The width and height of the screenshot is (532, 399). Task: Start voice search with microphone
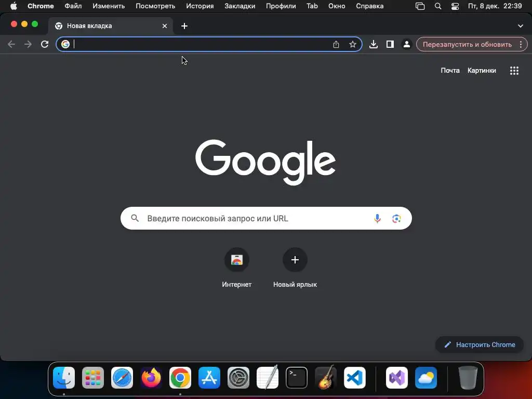click(x=377, y=218)
